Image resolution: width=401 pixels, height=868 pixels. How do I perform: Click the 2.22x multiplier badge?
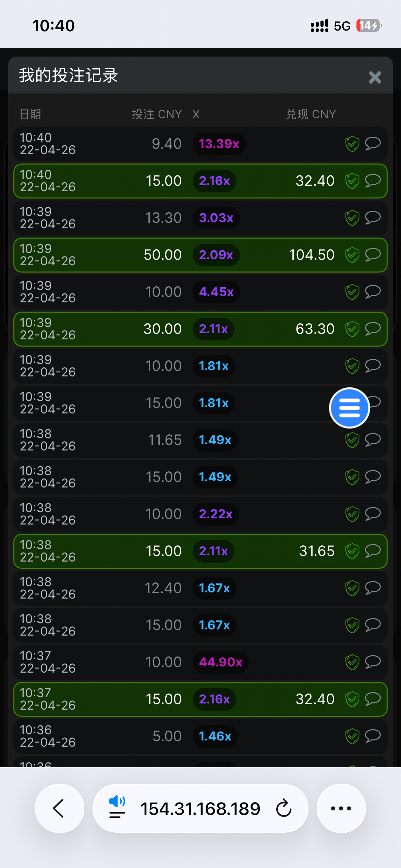coord(216,514)
